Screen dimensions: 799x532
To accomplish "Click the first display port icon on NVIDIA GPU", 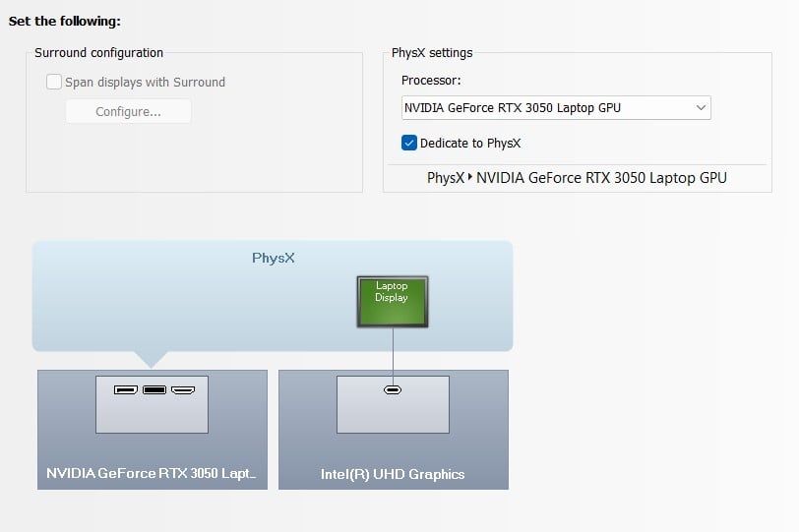I will (126, 390).
